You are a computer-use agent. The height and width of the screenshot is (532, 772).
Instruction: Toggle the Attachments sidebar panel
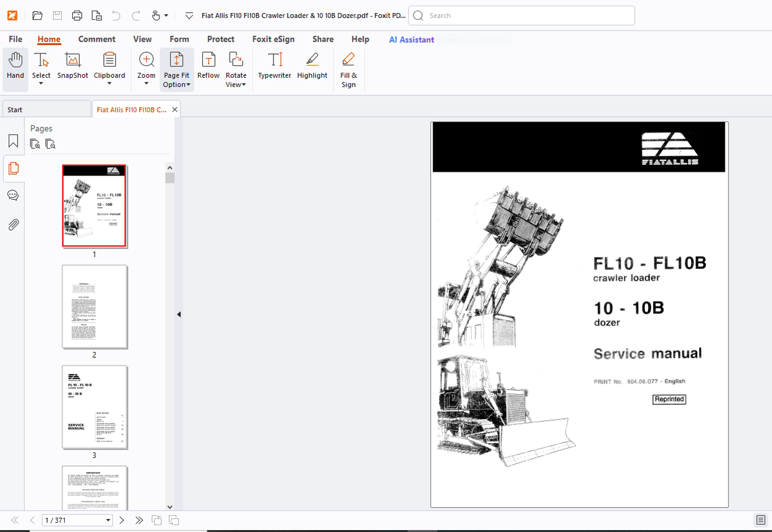(x=13, y=225)
